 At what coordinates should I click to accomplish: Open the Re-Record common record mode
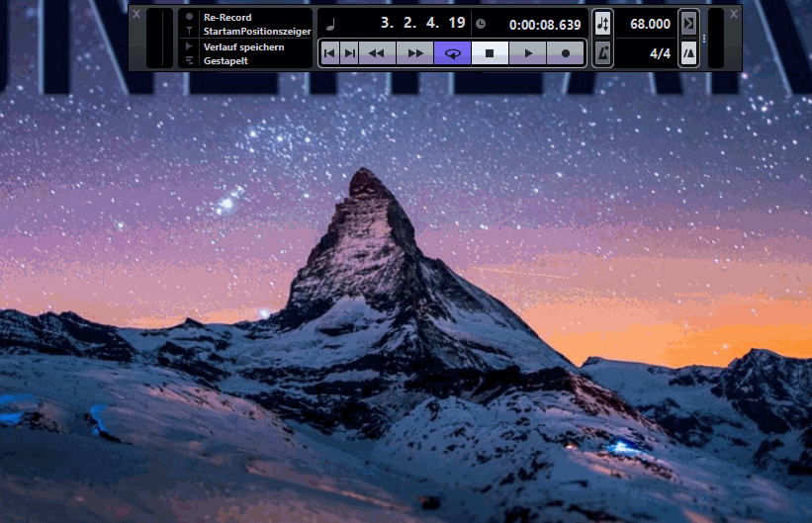tap(227, 17)
